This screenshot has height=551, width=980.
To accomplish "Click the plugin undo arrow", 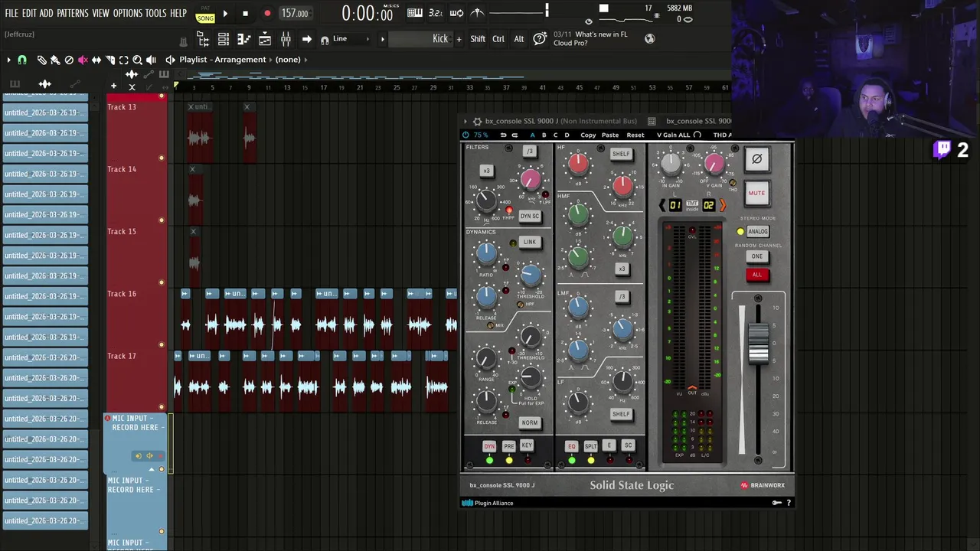I will coord(503,135).
